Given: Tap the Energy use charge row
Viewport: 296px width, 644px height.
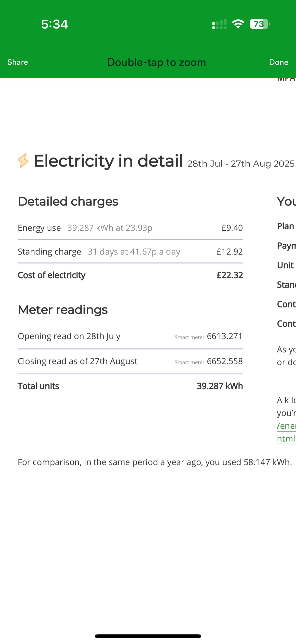Looking at the screenshot, I should 130,228.
